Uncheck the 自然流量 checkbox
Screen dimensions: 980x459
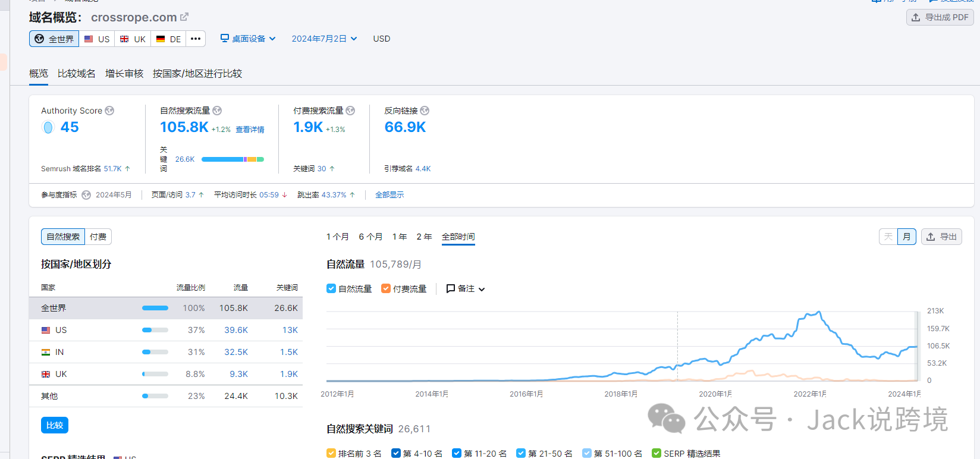[x=331, y=288]
